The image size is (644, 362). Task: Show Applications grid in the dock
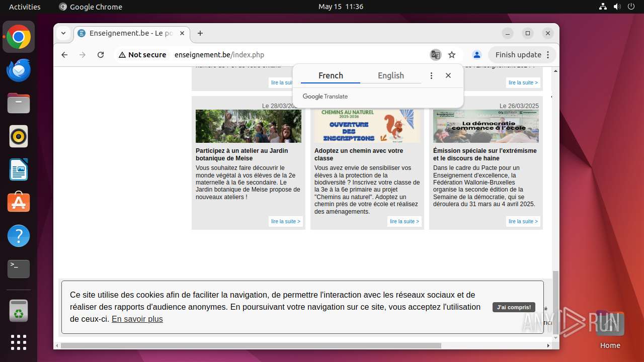tap(19, 342)
